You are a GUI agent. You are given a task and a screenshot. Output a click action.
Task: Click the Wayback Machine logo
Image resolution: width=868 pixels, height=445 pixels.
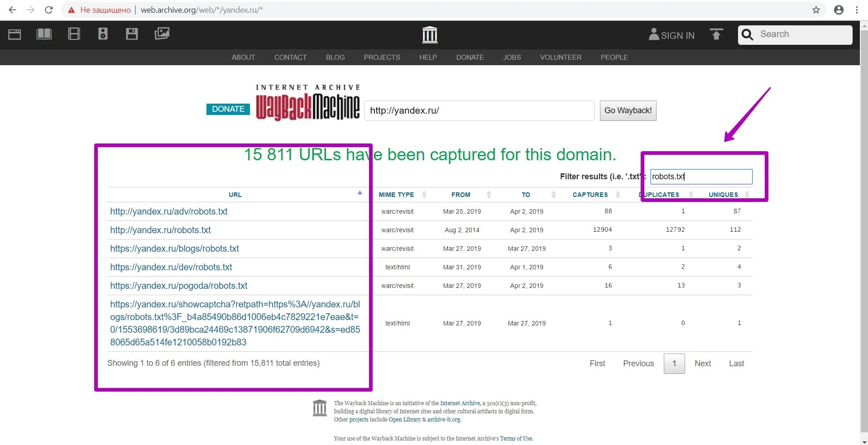pyautogui.click(x=308, y=103)
